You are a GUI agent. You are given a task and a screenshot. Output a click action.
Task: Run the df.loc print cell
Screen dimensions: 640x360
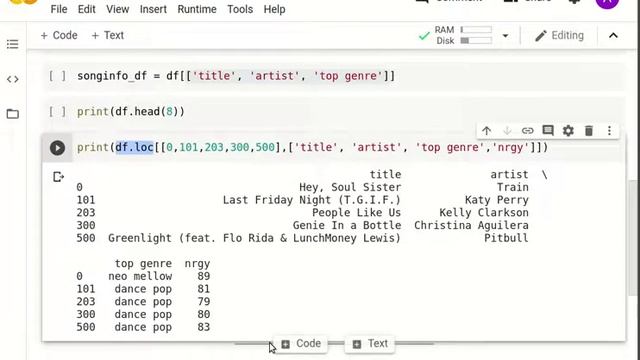58,148
